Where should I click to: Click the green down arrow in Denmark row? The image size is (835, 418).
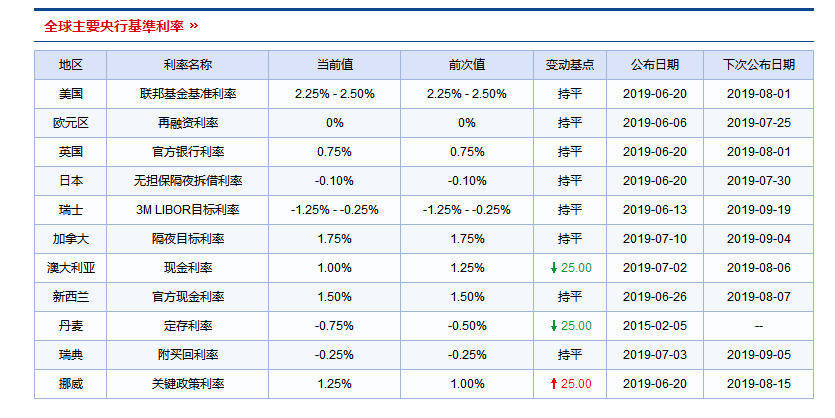553,326
